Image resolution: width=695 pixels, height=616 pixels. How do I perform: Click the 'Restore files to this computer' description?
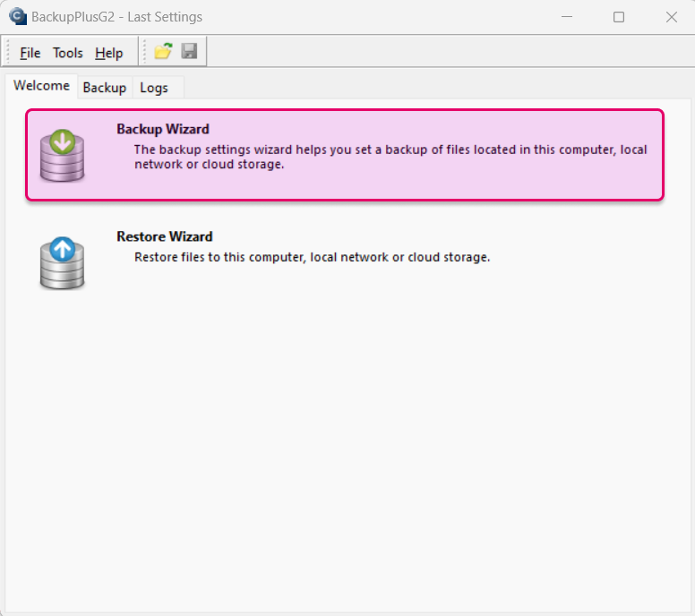[x=312, y=258]
